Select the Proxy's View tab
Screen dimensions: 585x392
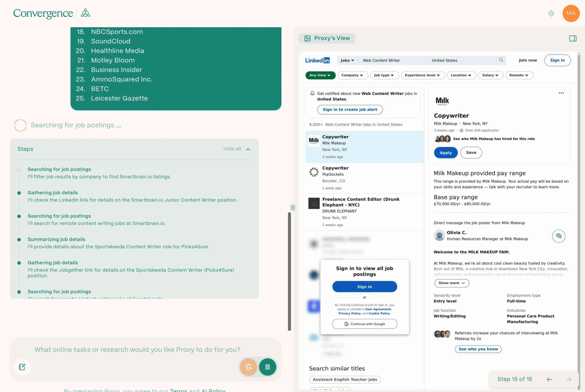click(x=327, y=38)
